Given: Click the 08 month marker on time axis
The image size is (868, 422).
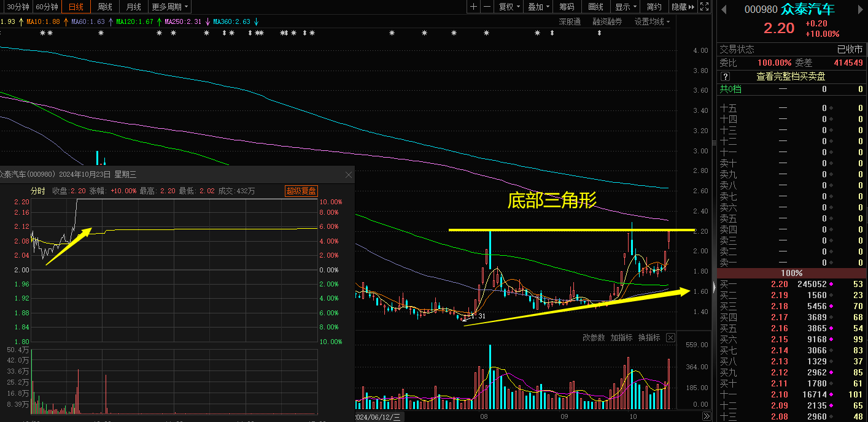Looking at the screenshot, I should pos(484,417).
